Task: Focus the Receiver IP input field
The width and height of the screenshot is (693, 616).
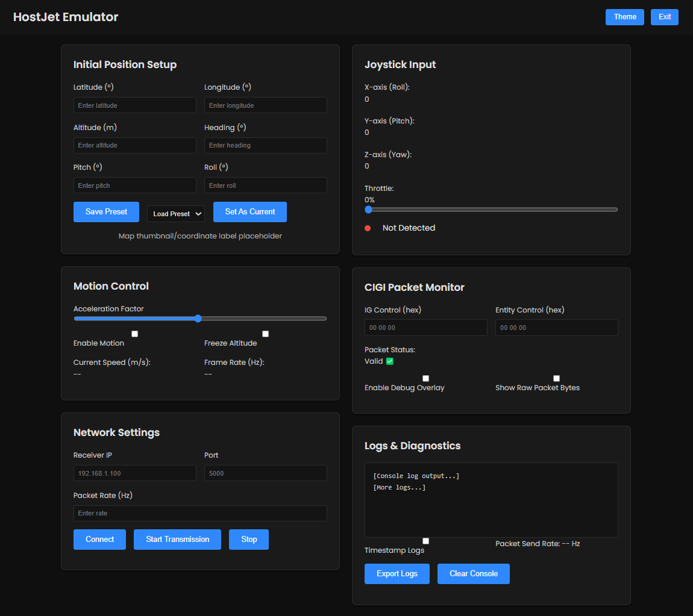Action: click(134, 473)
